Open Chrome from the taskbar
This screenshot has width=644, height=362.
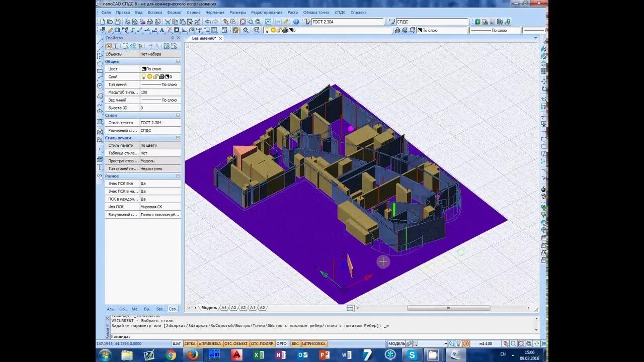tap(171, 355)
